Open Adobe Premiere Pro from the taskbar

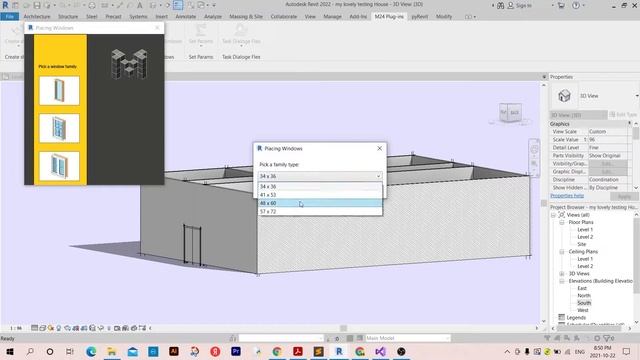[236, 351]
